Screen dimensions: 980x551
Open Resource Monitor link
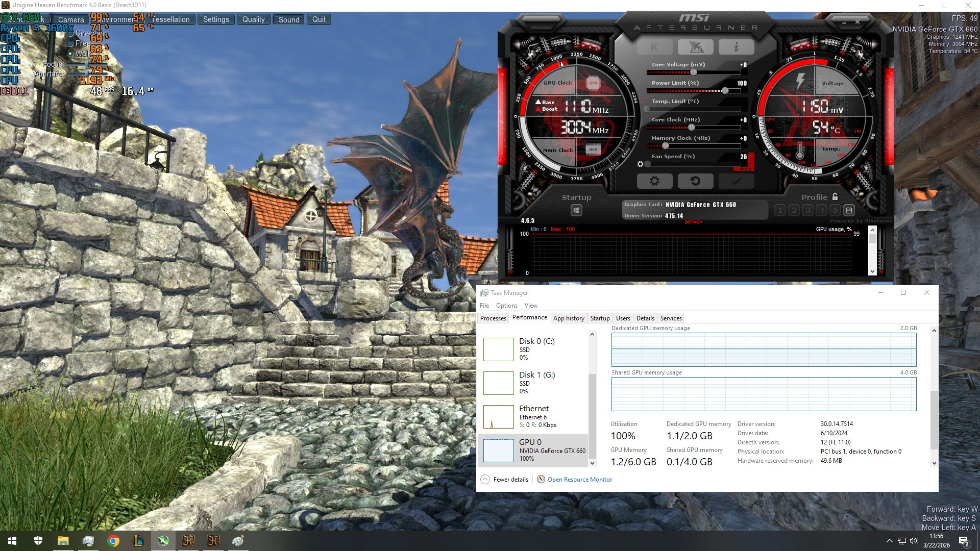(579, 480)
